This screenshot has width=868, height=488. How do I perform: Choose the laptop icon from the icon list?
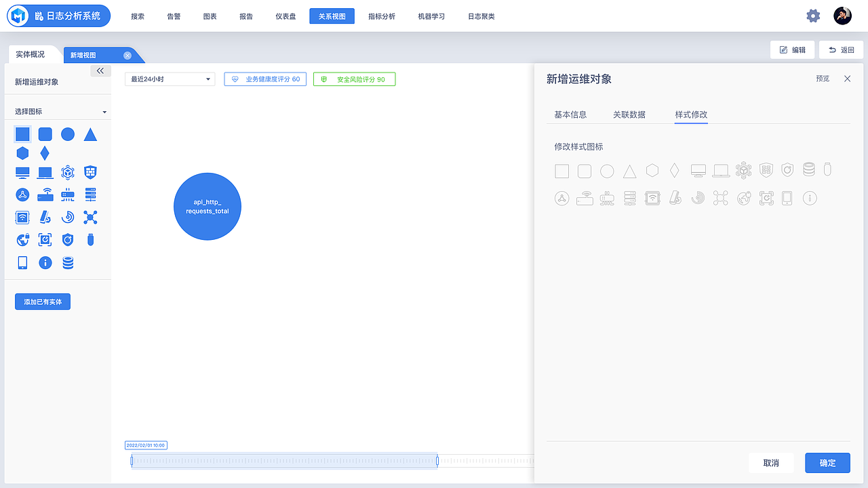(x=45, y=172)
